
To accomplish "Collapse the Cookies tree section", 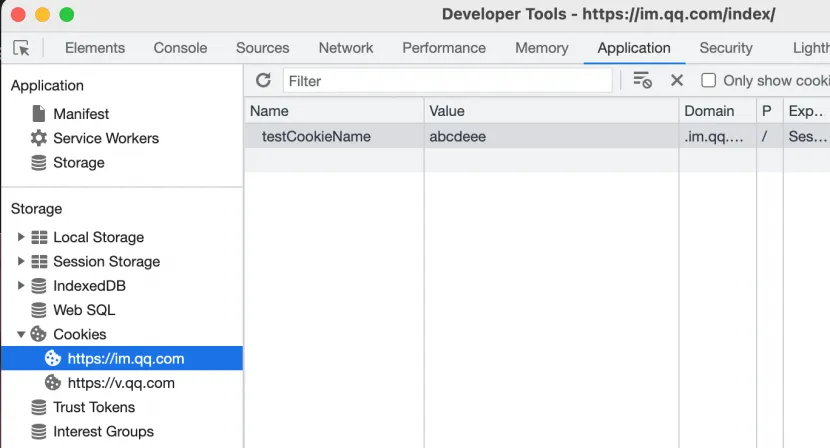I will pyautogui.click(x=21, y=334).
